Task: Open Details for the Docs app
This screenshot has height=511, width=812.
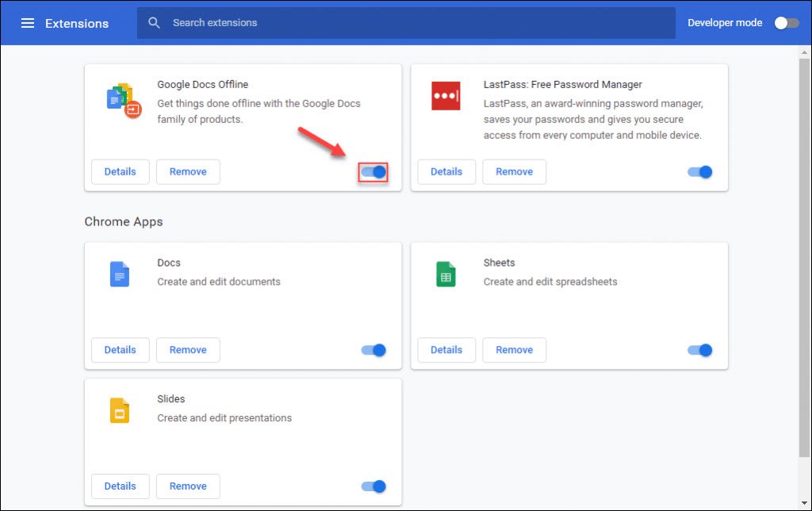Action: tap(121, 351)
